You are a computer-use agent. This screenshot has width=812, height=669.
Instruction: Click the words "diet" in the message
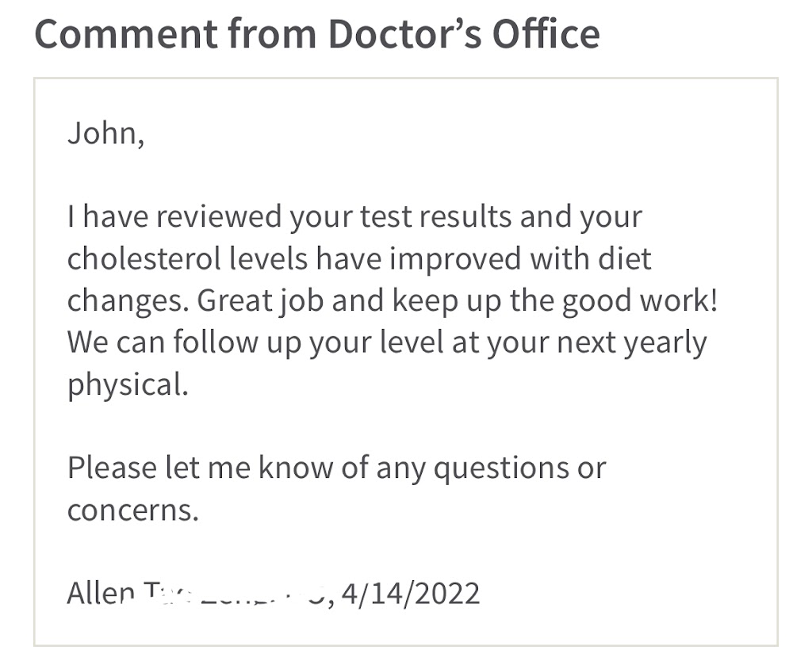click(625, 259)
